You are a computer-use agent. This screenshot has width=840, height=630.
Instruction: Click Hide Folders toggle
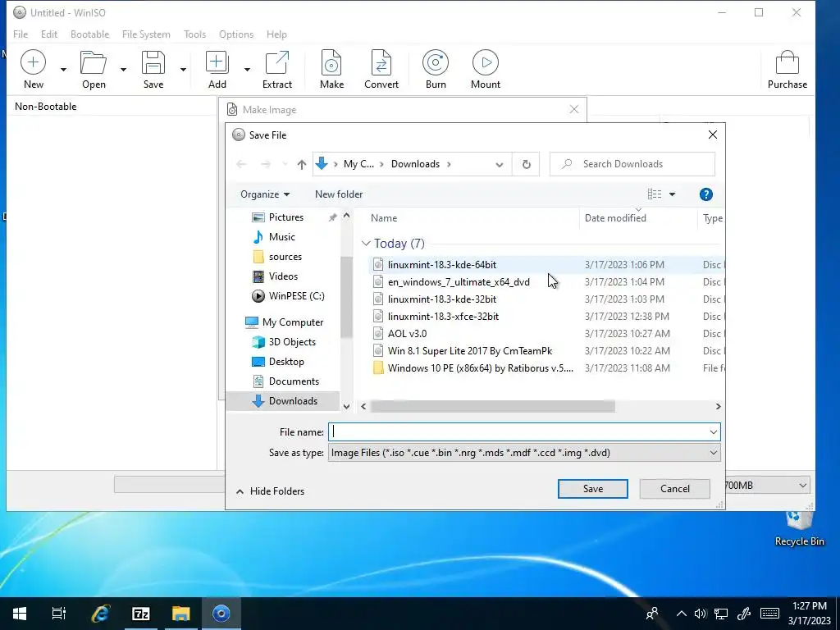pyautogui.click(x=270, y=491)
